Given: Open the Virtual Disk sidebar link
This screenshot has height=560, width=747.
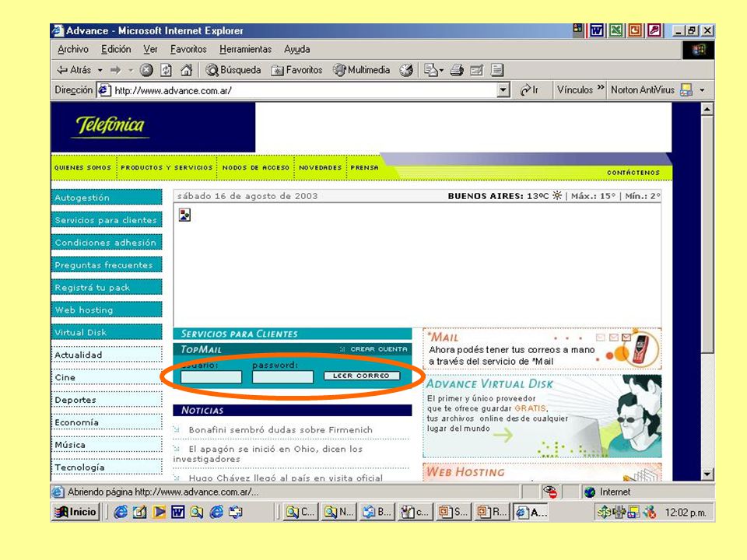Looking at the screenshot, I should coord(107,332).
